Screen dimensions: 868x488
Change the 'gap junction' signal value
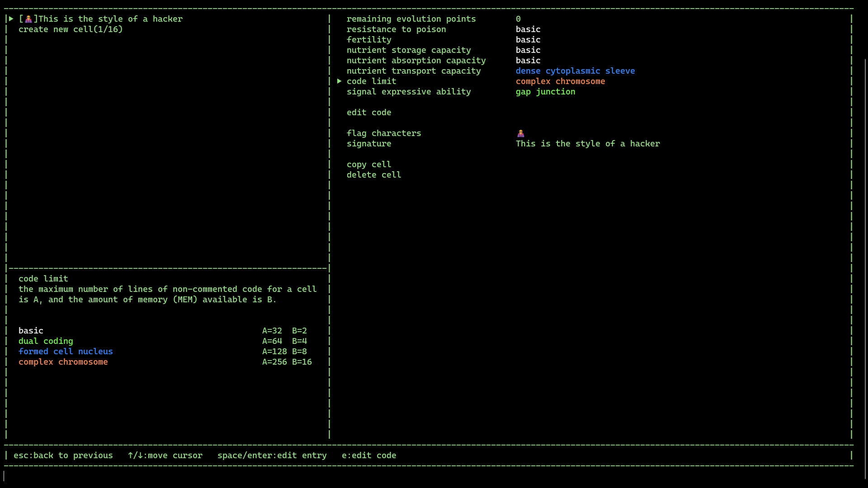pyautogui.click(x=545, y=92)
